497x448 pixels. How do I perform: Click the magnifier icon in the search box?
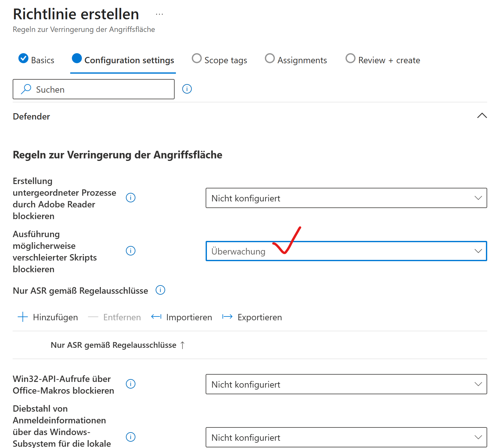point(26,89)
